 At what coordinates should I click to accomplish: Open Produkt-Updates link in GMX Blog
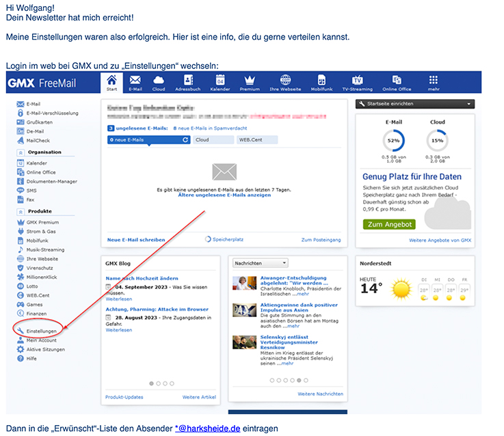point(124,397)
